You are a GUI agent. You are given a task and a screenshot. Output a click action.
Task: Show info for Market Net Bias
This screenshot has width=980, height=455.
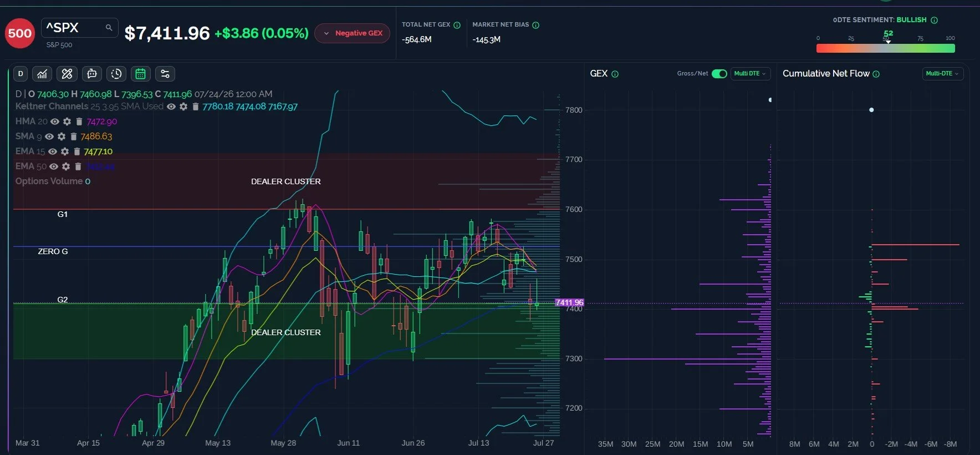(x=536, y=25)
